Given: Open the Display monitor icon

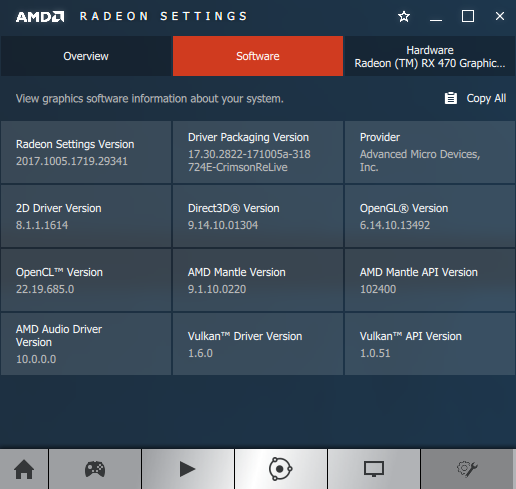Looking at the screenshot, I should point(374,469).
